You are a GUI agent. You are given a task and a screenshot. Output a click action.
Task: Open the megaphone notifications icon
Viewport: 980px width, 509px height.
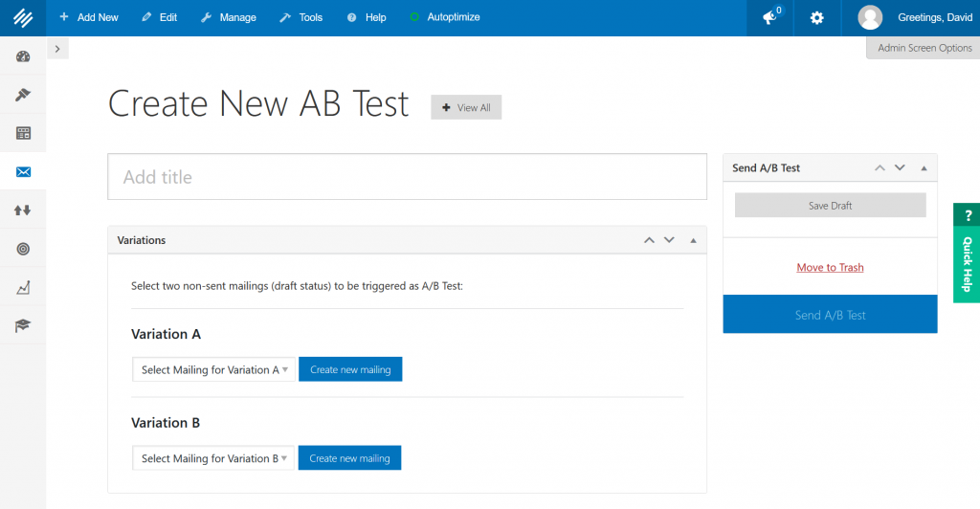[770, 17]
